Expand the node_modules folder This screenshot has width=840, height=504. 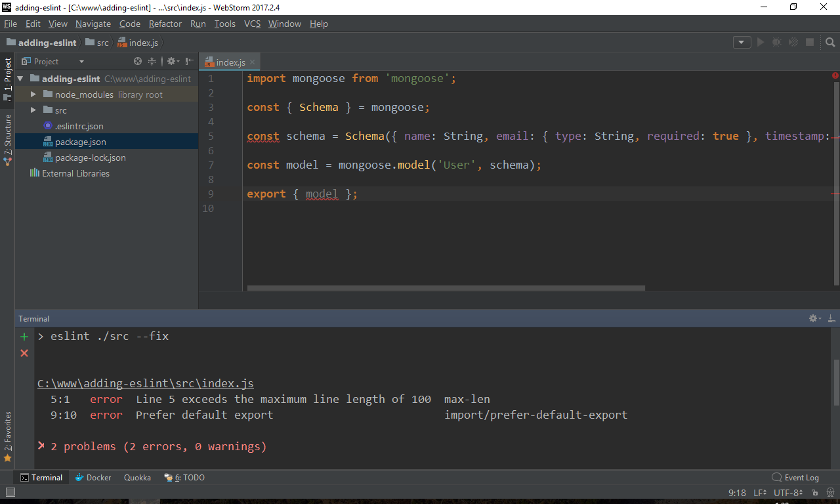33,94
